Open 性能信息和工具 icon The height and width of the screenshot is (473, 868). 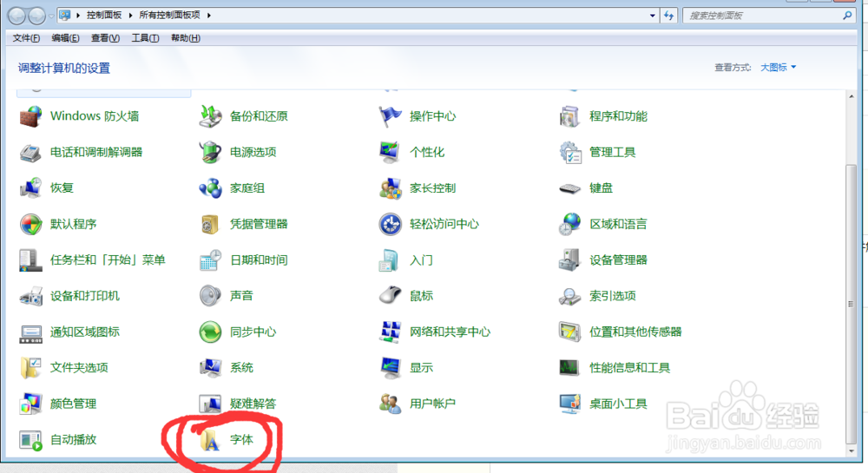[569, 368]
